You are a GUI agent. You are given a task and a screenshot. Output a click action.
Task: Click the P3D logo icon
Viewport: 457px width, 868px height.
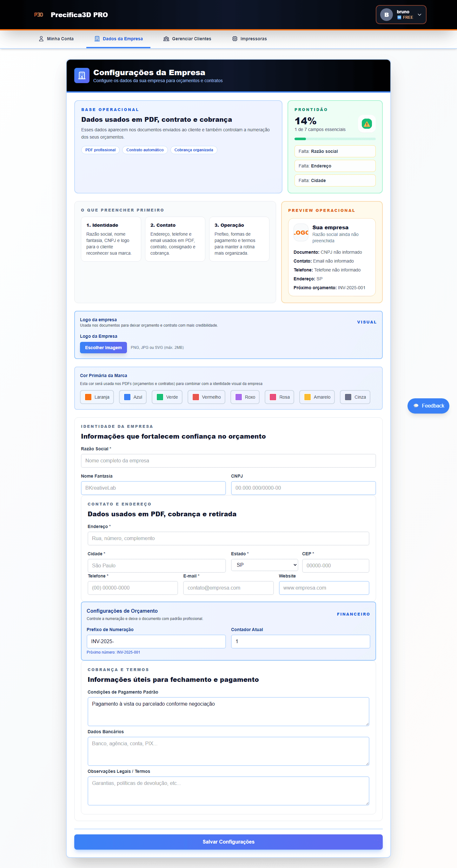tap(38, 15)
